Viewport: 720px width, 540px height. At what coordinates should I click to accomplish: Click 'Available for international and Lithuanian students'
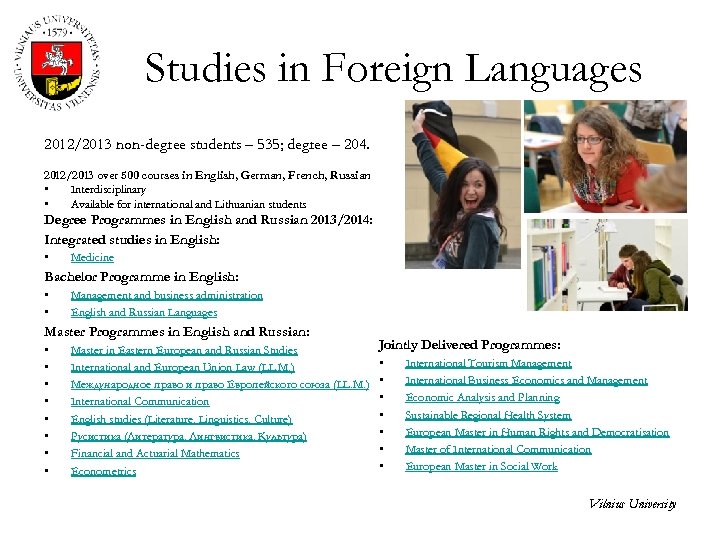tap(188, 204)
